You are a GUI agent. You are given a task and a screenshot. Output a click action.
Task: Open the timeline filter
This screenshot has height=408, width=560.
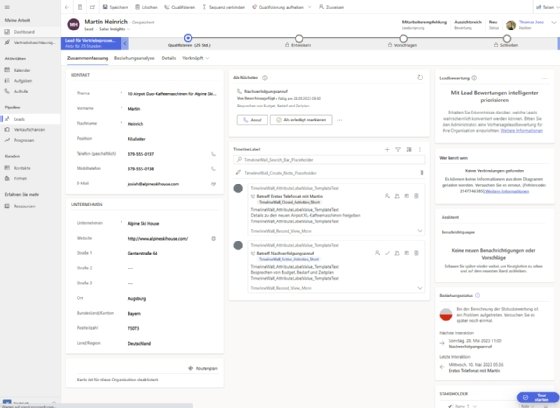tap(398, 149)
